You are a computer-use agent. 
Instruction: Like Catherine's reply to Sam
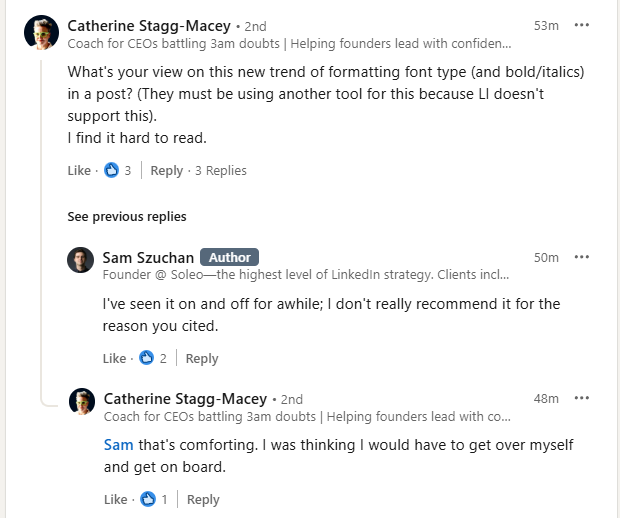(x=115, y=499)
